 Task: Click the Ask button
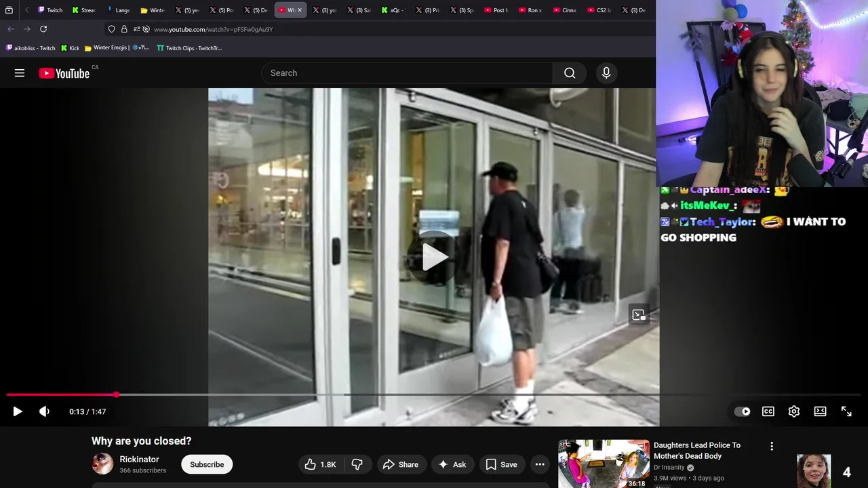click(x=452, y=464)
